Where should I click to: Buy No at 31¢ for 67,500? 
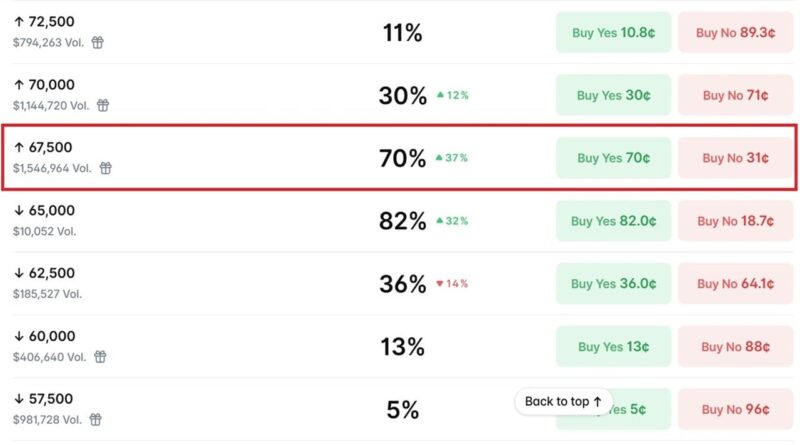735,158
